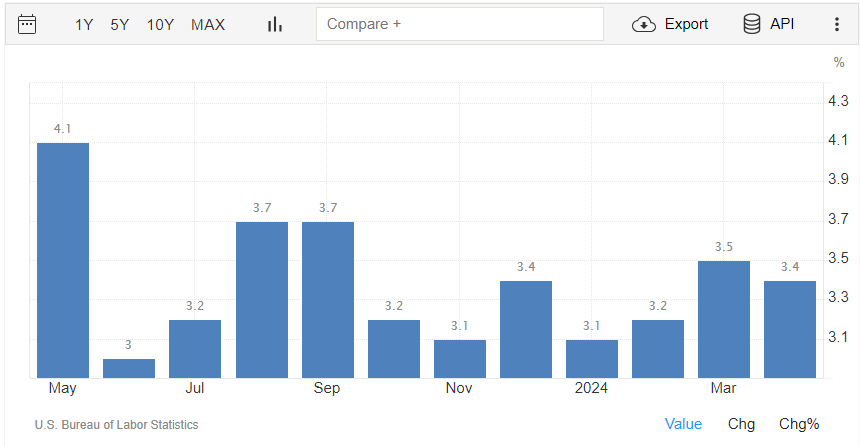860x446 pixels.
Task: Open the calendar date range picker
Action: (x=27, y=24)
